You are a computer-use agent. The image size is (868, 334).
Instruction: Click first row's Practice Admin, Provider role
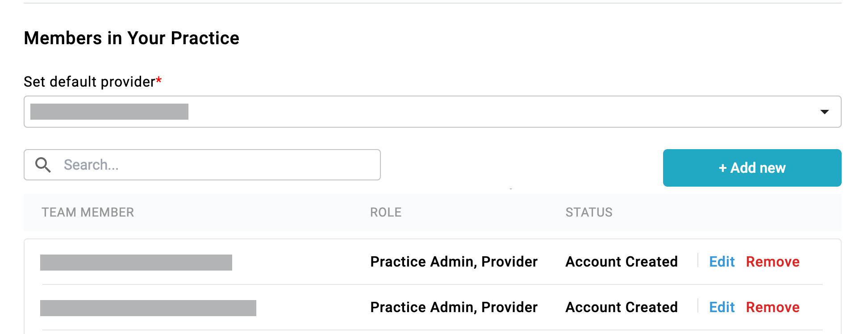[x=454, y=262]
